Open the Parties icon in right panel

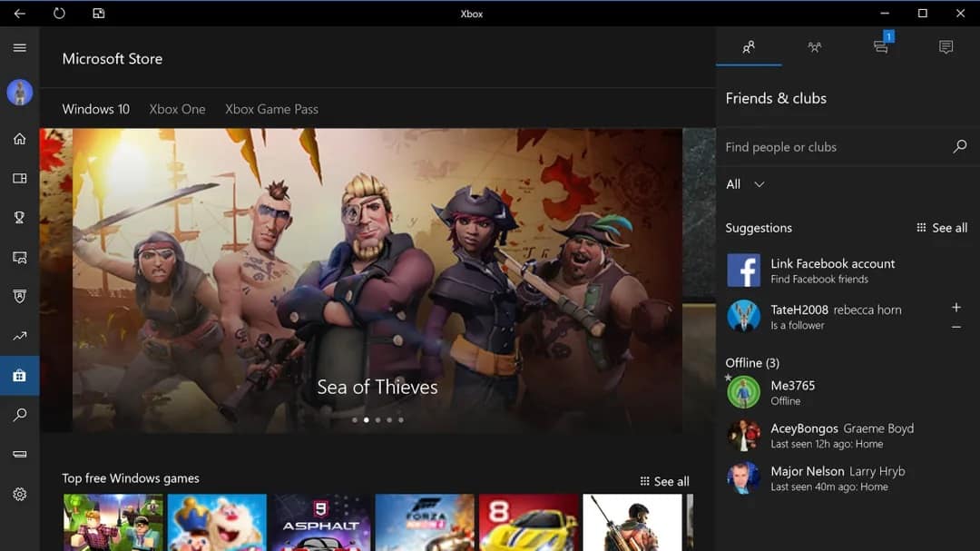coord(814,47)
